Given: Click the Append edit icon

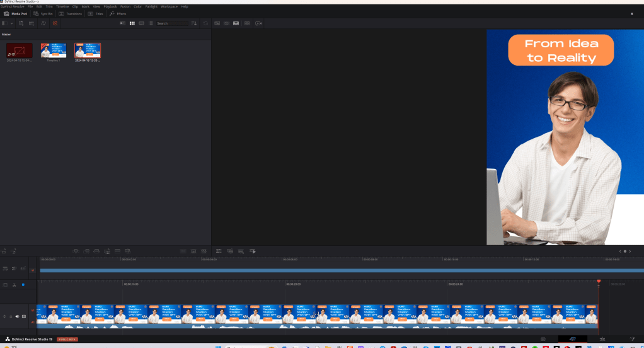Looking at the screenshot, I should point(86,251).
